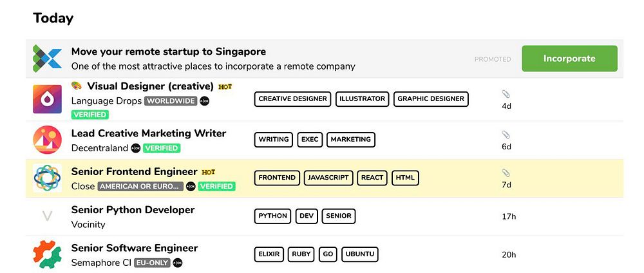
Task: Click VERIFIED badge under Language Drops
Action: tap(90, 115)
